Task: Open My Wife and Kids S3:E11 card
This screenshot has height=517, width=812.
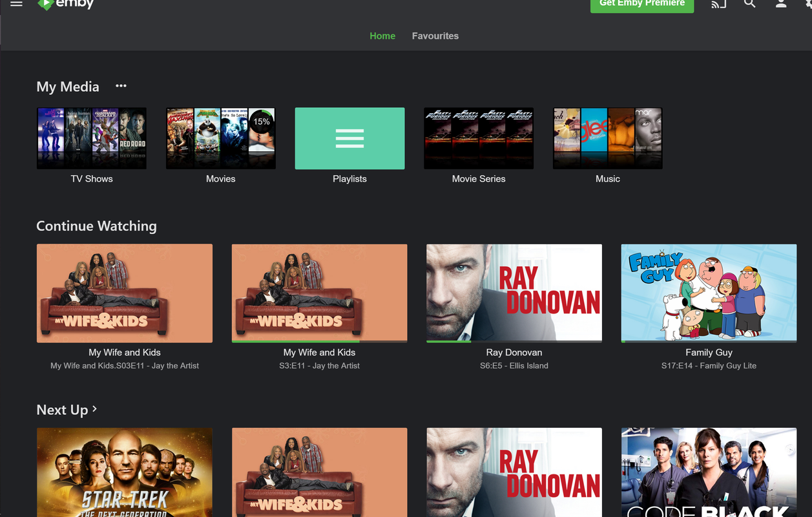Action: [x=320, y=293]
